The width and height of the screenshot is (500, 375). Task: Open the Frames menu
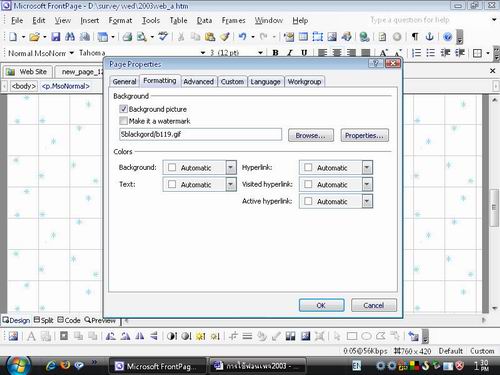point(233,21)
